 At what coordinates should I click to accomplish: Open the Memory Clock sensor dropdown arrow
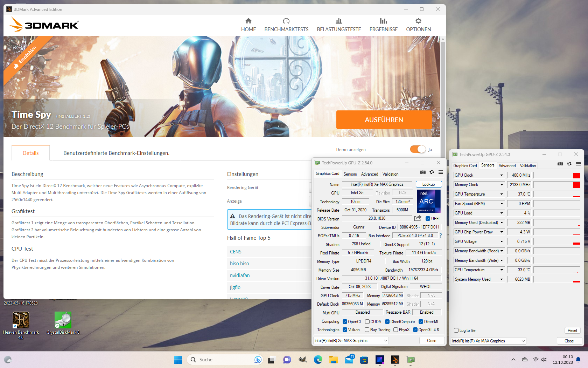(x=502, y=185)
